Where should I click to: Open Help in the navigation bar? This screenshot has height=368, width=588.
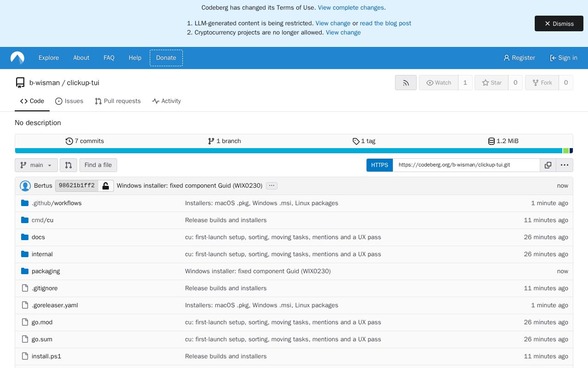pos(135,58)
